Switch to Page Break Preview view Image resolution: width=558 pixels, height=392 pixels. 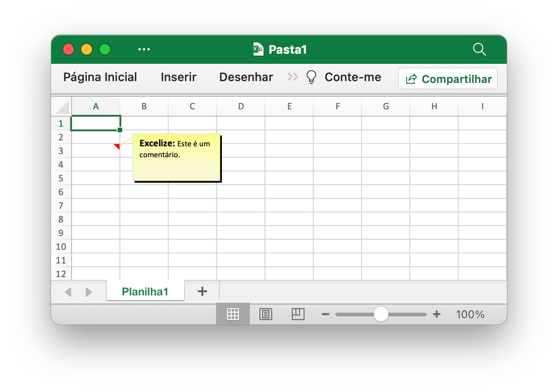[x=298, y=314]
